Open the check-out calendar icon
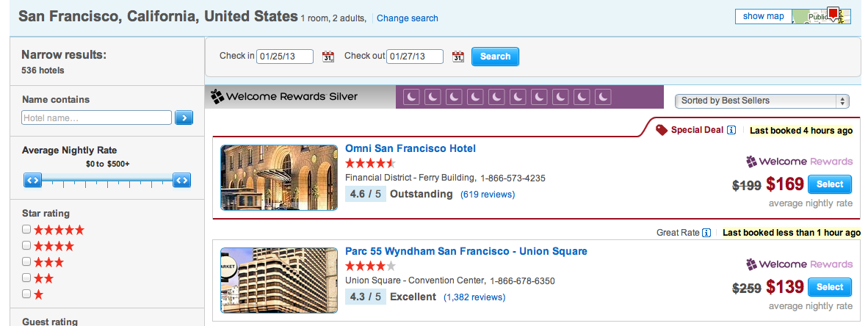Image resolution: width=868 pixels, height=326 pixels. pyautogui.click(x=458, y=57)
